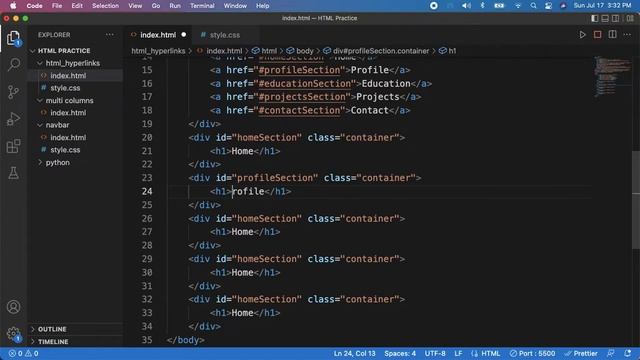Open Explorer Views and More Actions ellipsis
Screen dimensions: 640x360
110,35
